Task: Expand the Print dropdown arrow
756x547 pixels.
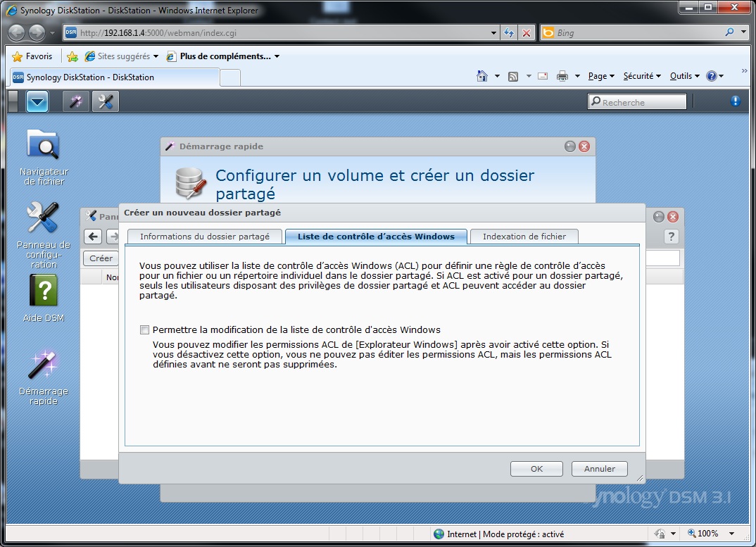Action: (x=577, y=76)
